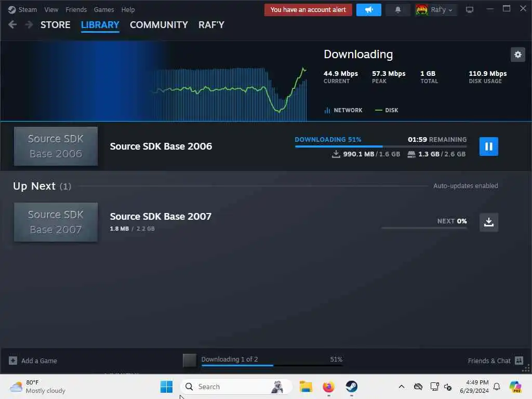Click the network display tray icon
This screenshot has height=399, width=532.
(x=434, y=387)
